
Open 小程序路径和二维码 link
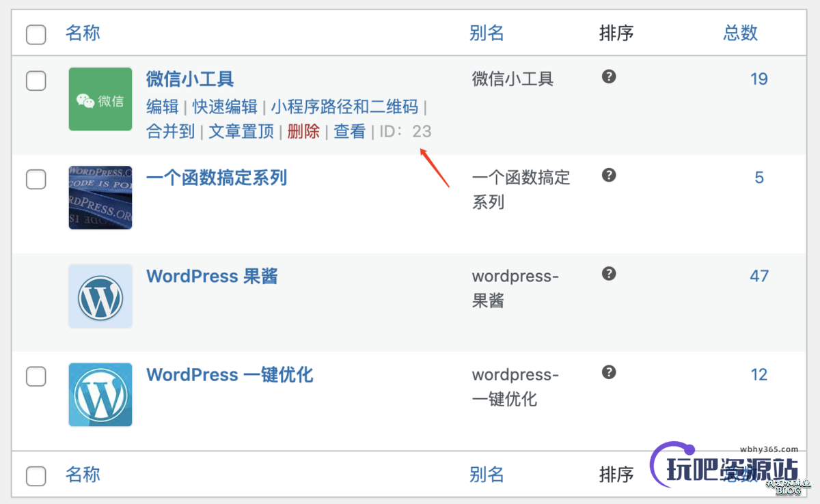click(344, 107)
